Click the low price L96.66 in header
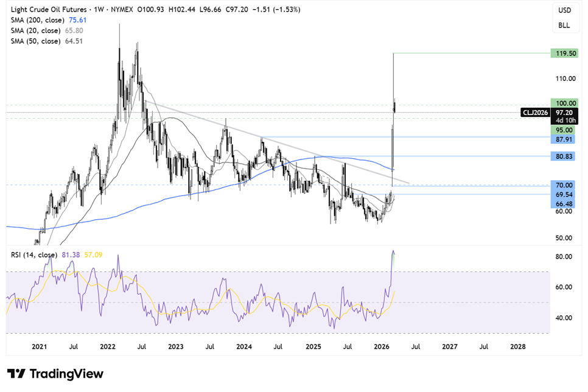This screenshot has width=588, height=392. pos(211,9)
